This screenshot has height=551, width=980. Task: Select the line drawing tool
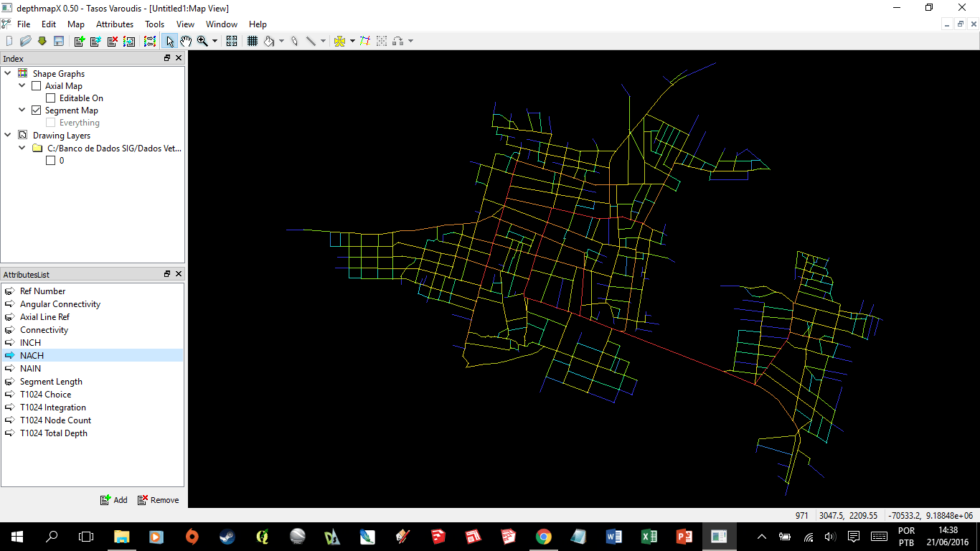[x=311, y=41]
